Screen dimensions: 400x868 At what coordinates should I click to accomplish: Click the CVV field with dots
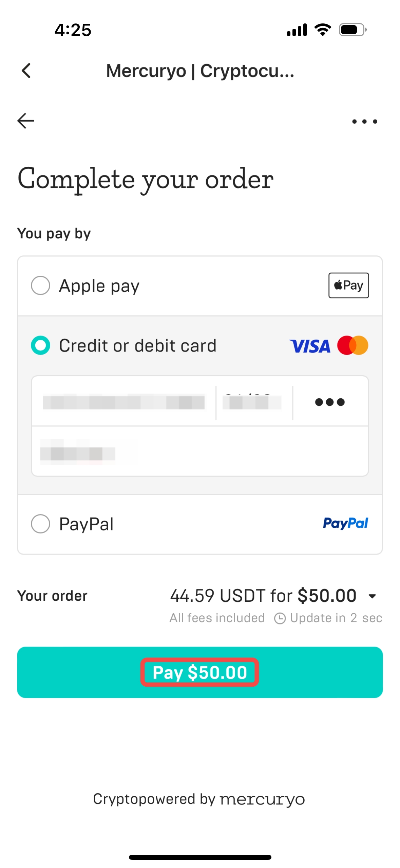tap(330, 402)
